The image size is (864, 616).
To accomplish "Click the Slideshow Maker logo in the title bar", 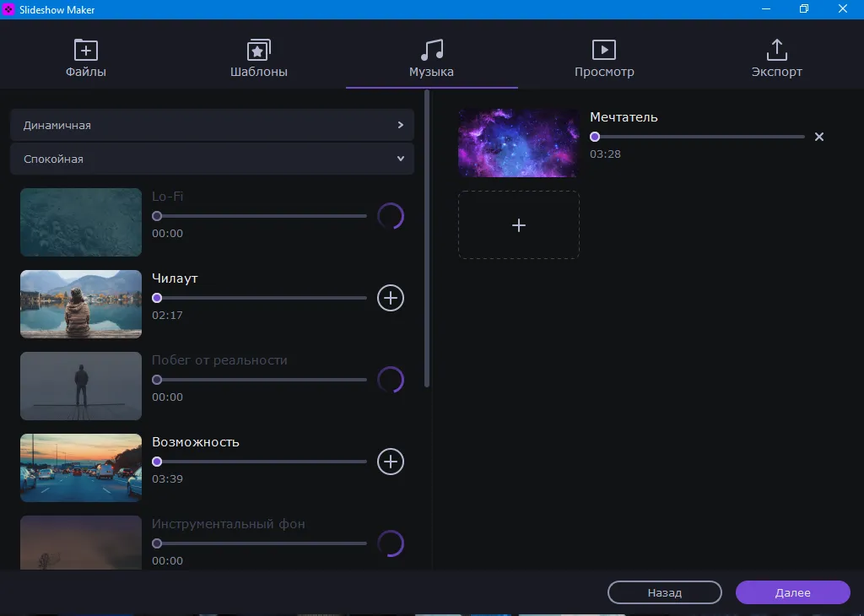I will pos(9,9).
